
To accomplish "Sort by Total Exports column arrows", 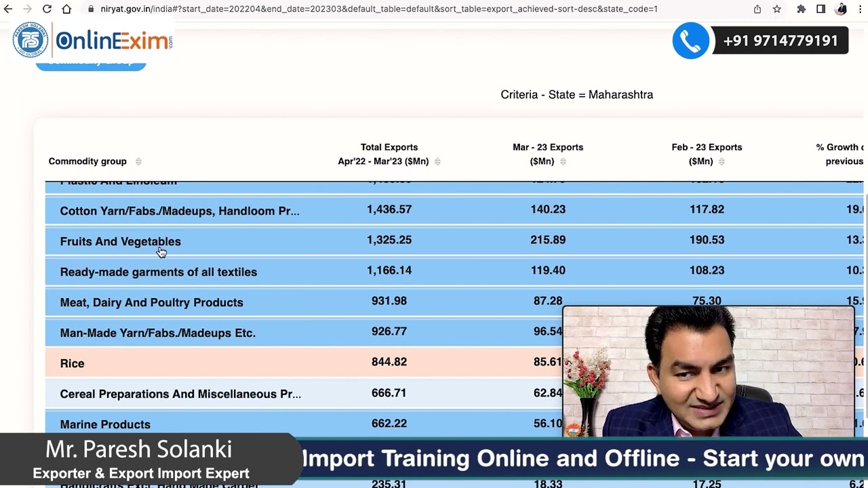I will (x=437, y=161).
